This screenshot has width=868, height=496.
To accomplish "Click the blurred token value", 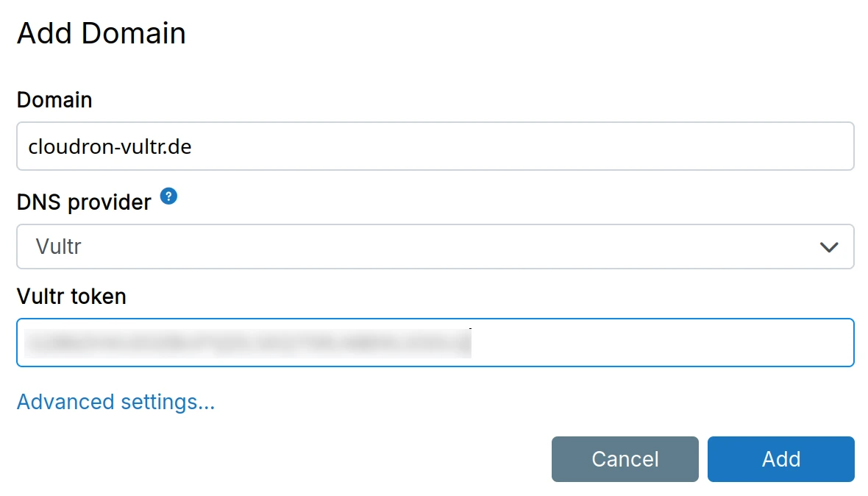I will coord(247,343).
